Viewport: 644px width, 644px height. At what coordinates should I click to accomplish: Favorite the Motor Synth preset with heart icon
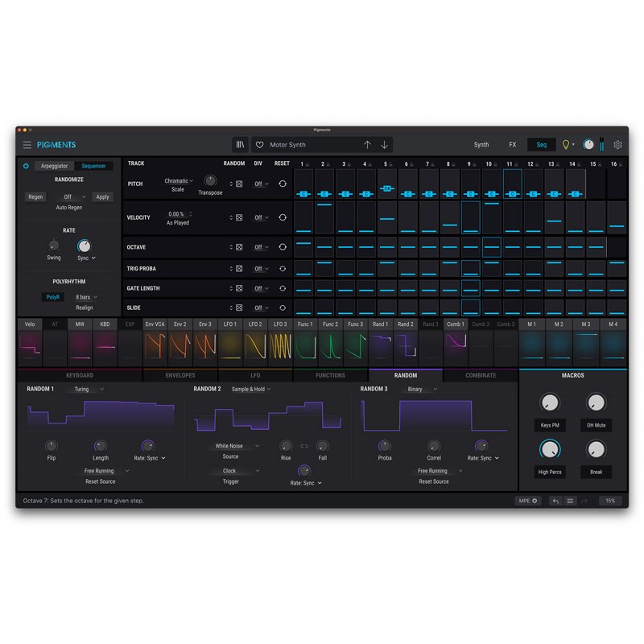pyautogui.click(x=259, y=145)
